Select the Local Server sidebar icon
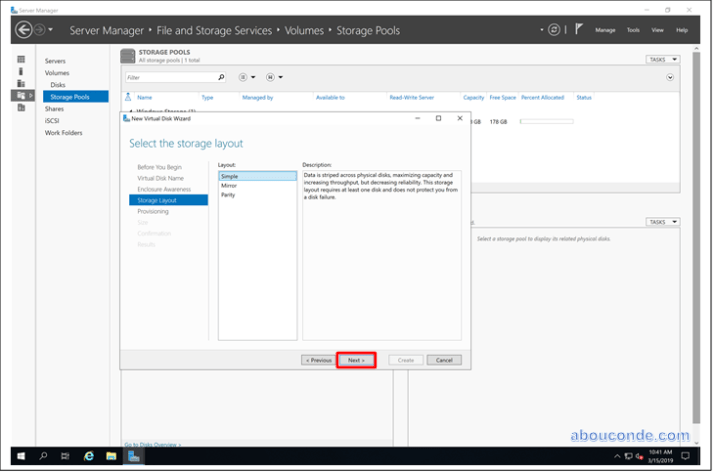This screenshot has width=714, height=472. tap(21, 72)
